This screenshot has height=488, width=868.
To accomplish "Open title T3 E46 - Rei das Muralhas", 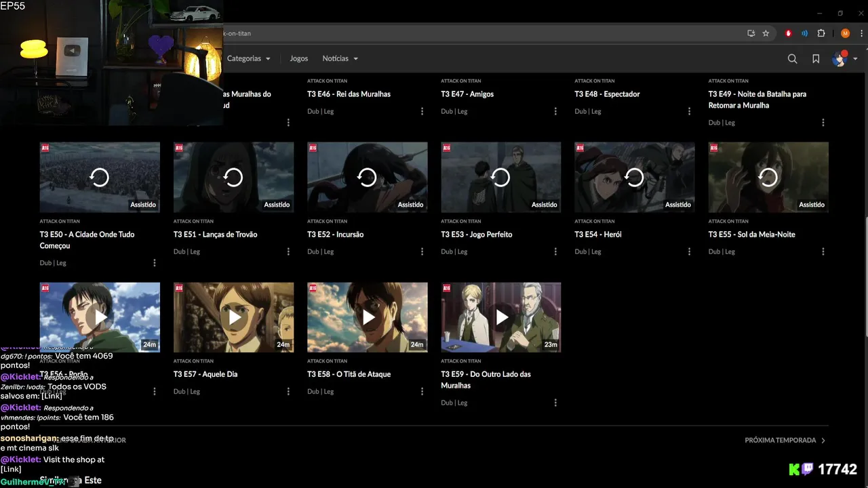I will click(x=349, y=94).
